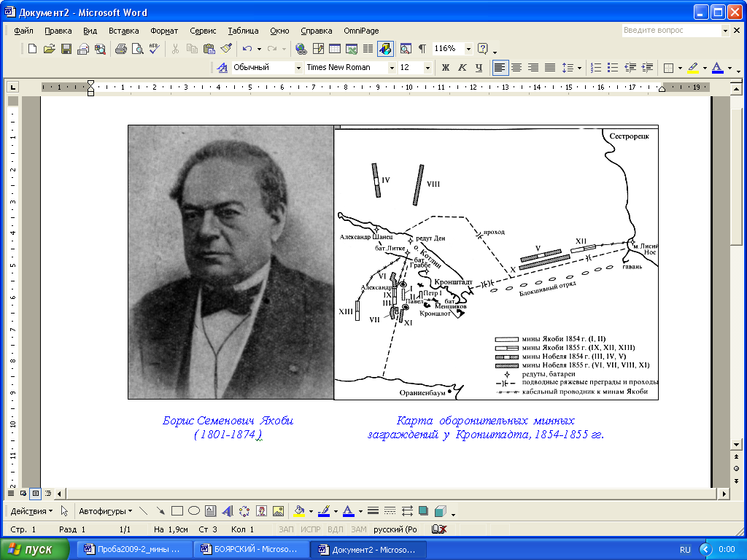Open the zoom 116% dropdown
The height and width of the screenshot is (560, 747).
pyautogui.click(x=468, y=49)
